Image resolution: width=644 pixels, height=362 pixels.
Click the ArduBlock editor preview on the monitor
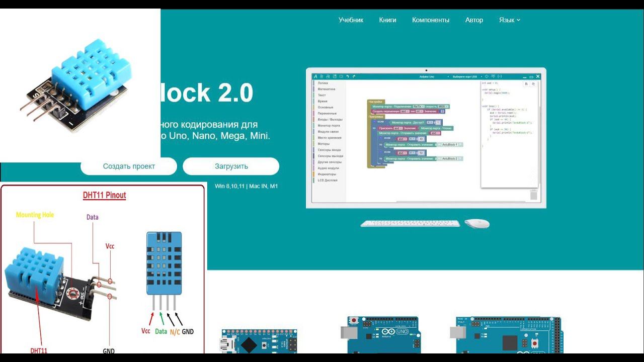(426, 138)
